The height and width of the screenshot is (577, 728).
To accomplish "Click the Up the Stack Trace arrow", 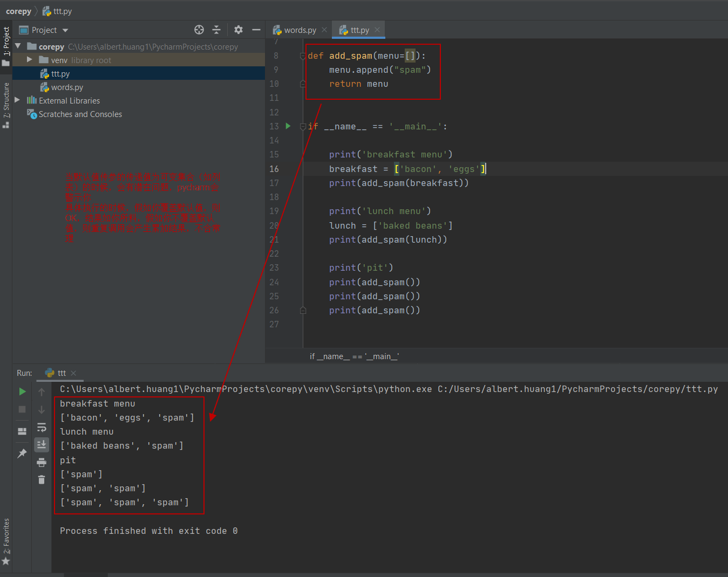I will point(42,392).
